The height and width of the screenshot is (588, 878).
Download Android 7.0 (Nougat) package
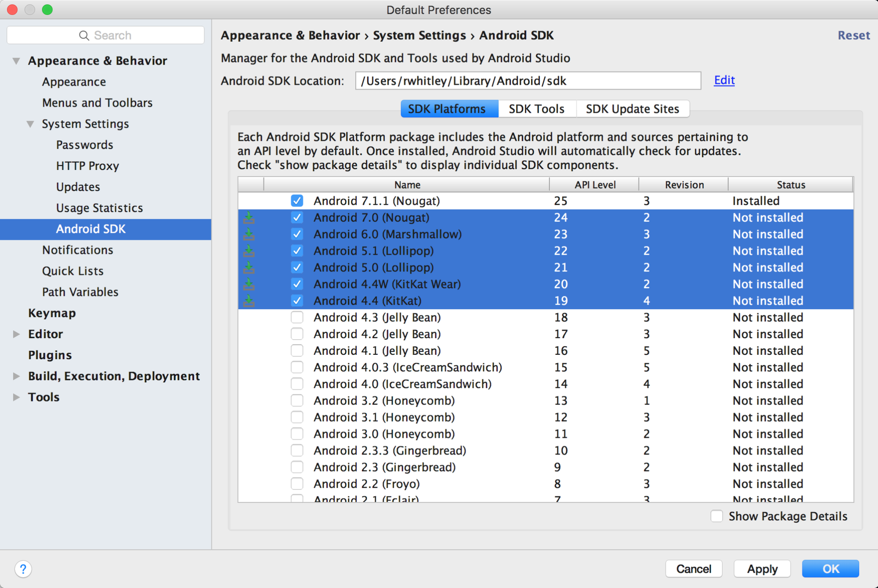[249, 217]
